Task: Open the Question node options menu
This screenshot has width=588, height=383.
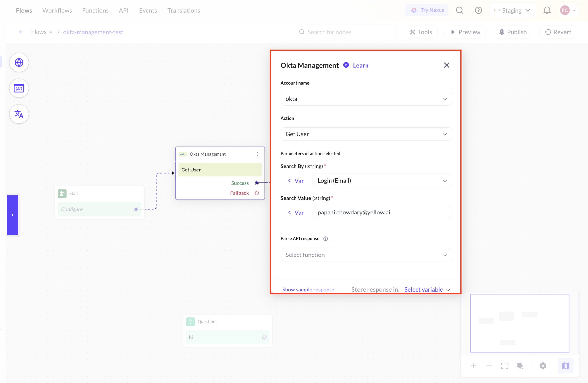Action: pos(265,322)
